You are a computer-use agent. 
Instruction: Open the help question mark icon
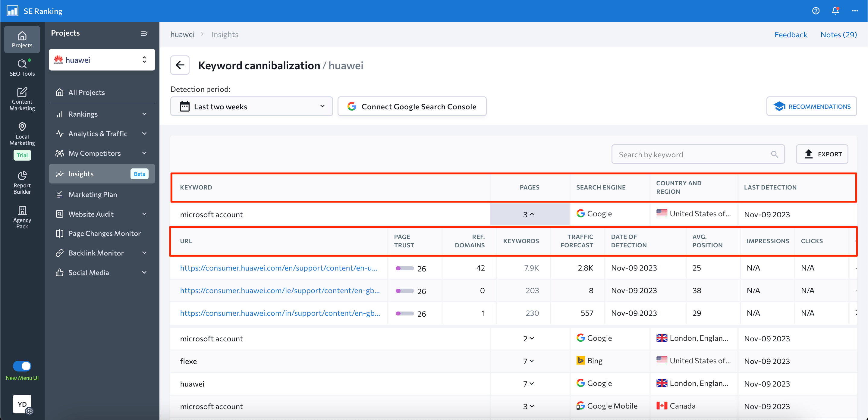(816, 11)
